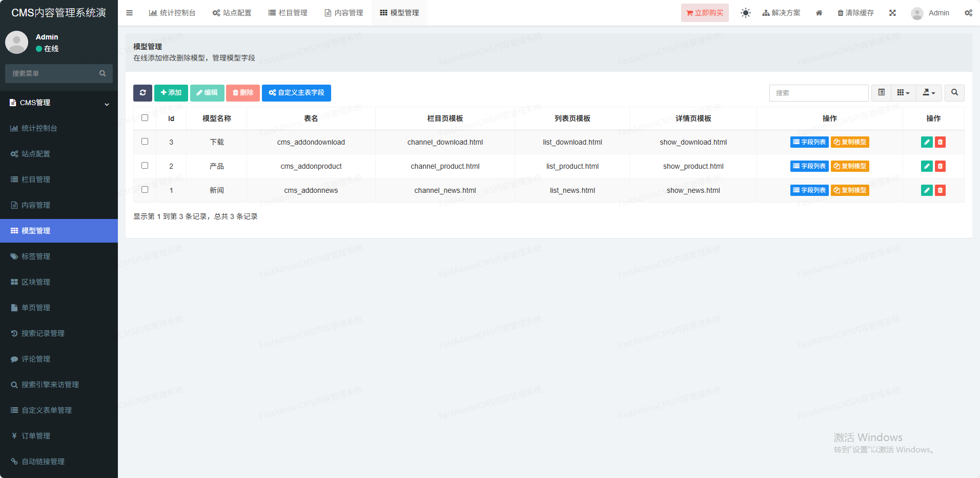980x478 pixels.
Task: Tick the checkbox for 新闻 row
Action: (x=145, y=190)
